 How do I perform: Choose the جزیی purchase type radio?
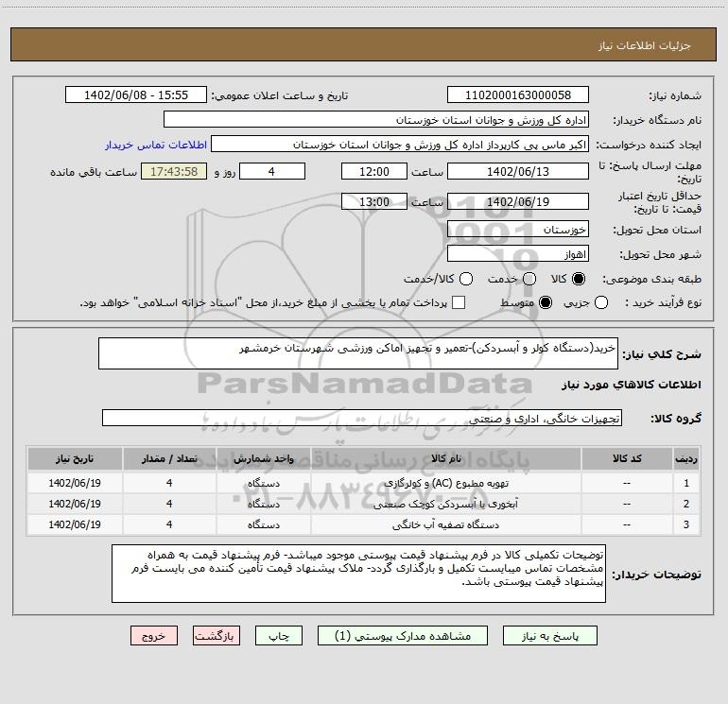pyautogui.click(x=601, y=303)
